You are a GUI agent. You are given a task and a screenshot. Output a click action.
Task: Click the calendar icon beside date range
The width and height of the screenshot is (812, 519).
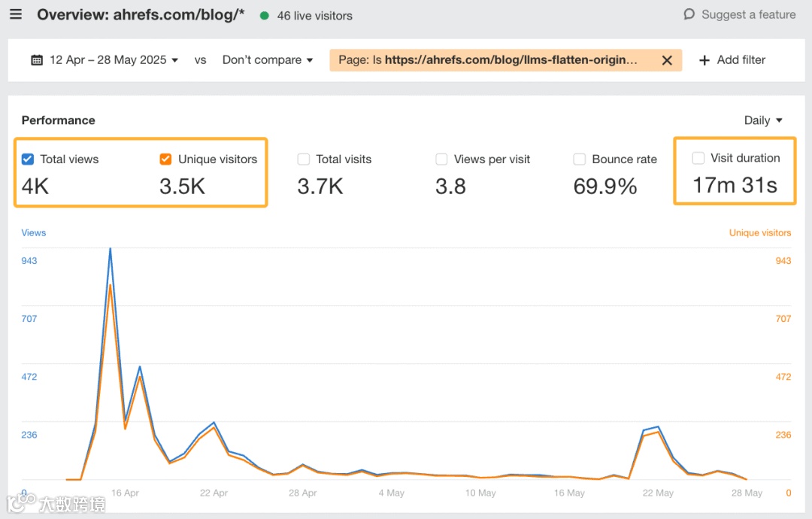pos(37,60)
